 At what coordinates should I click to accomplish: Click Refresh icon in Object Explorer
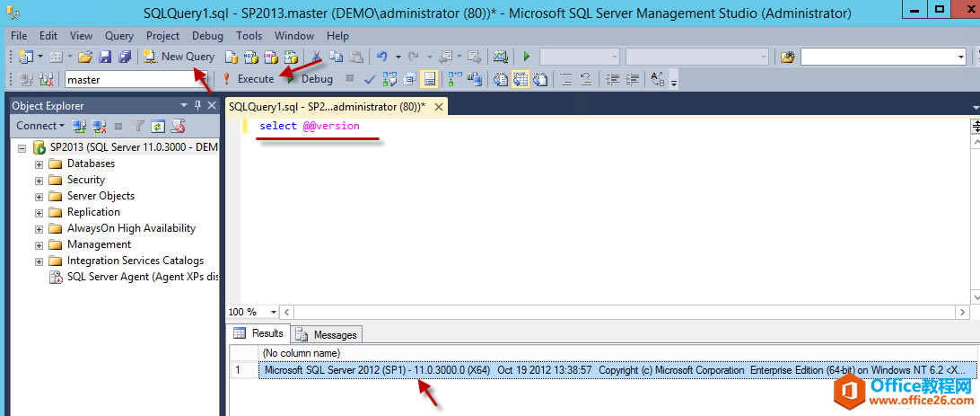click(x=158, y=126)
